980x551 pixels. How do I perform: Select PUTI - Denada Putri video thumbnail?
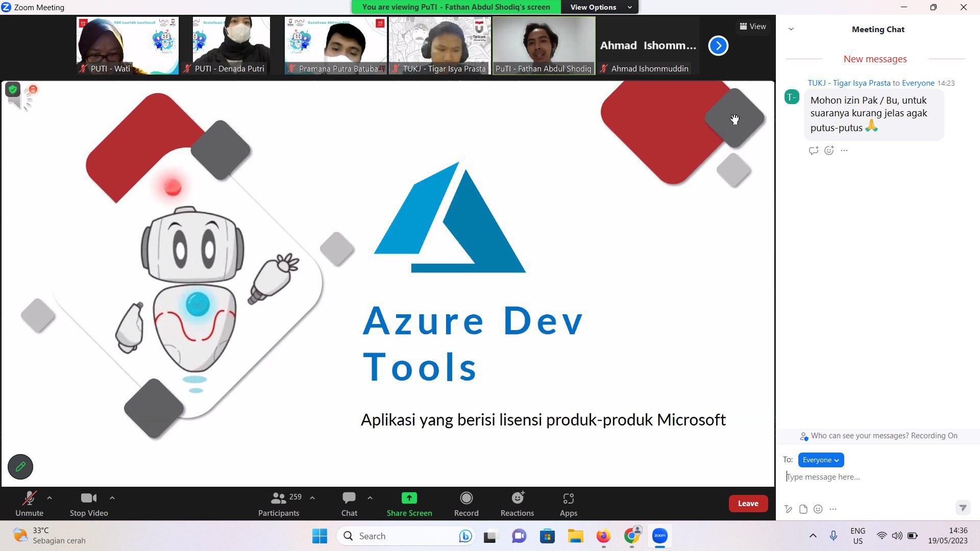[x=231, y=46]
